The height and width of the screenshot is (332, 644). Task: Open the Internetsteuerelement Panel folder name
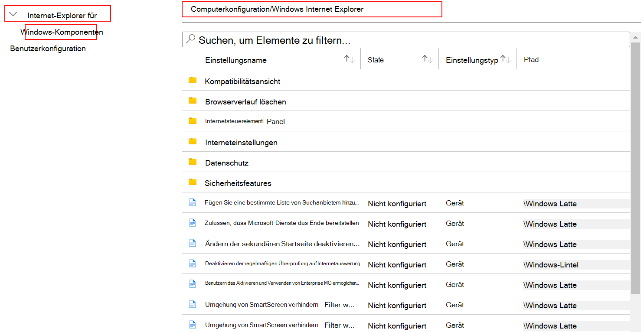tap(245, 121)
